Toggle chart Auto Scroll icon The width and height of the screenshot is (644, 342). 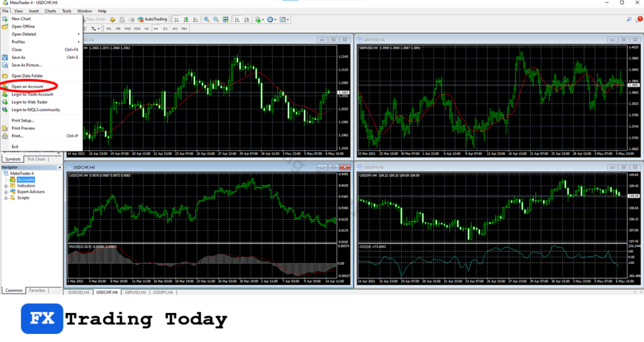[237, 19]
